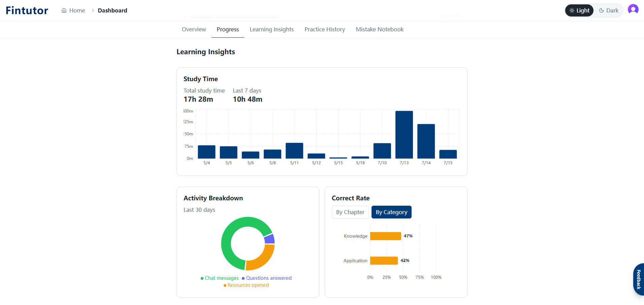Toggle Resources opened legend entry
The image size is (644, 305).
pyautogui.click(x=246, y=285)
